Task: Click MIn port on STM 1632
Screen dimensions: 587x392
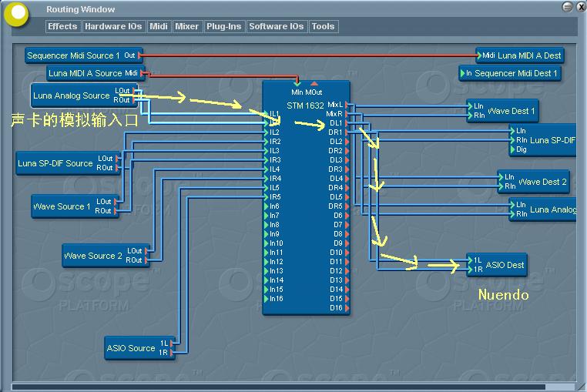Action: (297, 83)
